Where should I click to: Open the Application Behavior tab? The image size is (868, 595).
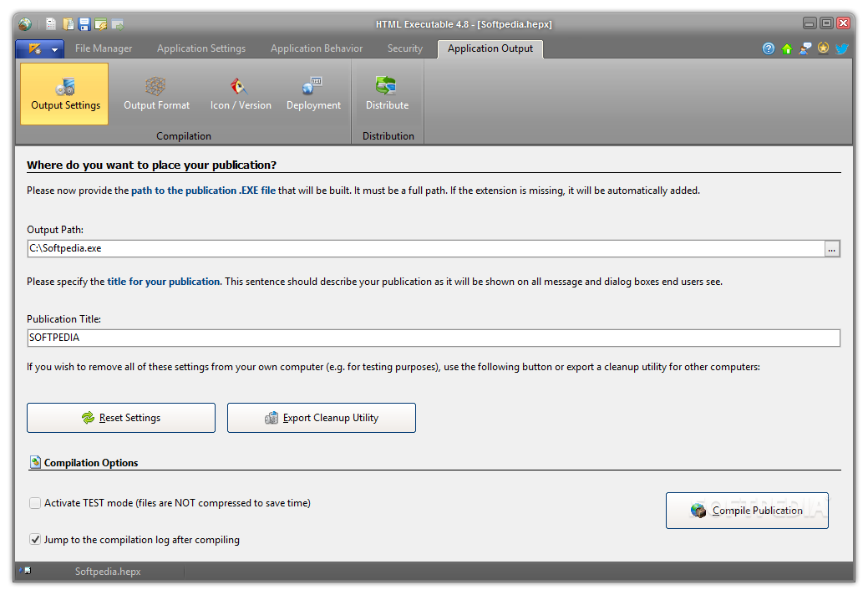(x=317, y=48)
